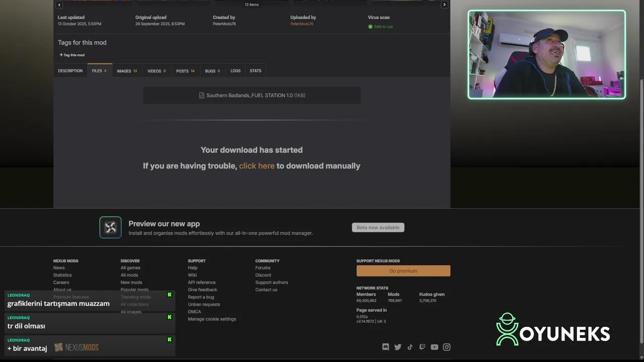Open the YouTube footer icon
The width and height of the screenshot is (644, 362).
(434, 347)
